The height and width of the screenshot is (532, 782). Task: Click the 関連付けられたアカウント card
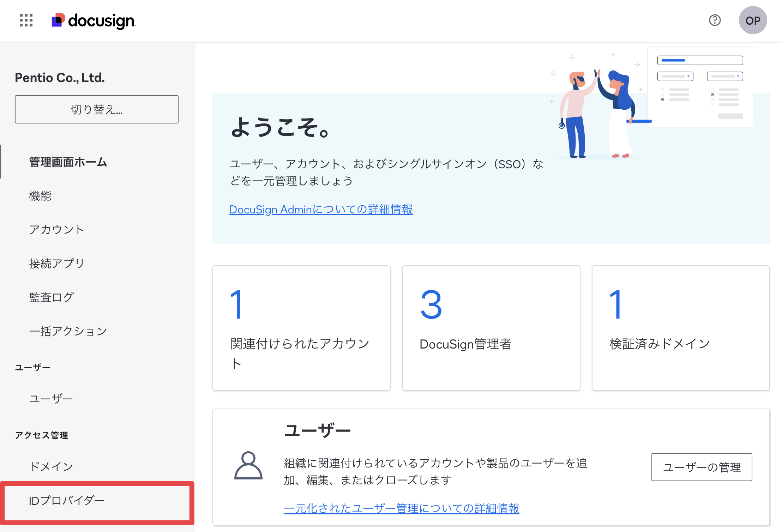tap(301, 328)
